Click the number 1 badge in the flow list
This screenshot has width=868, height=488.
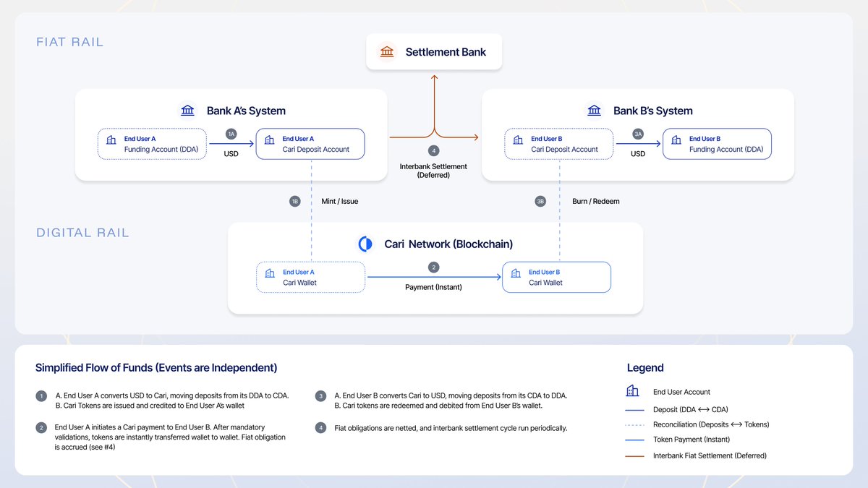coord(41,396)
